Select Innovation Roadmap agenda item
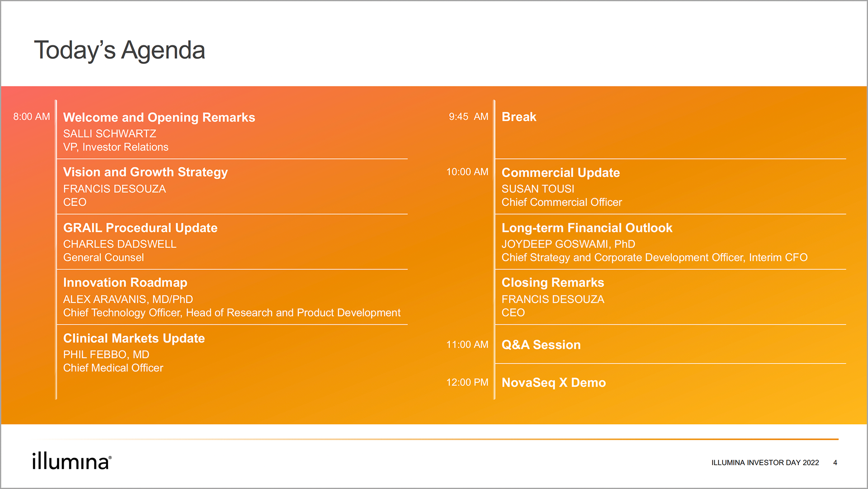This screenshot has width=868, height=489. pos(125,283)
